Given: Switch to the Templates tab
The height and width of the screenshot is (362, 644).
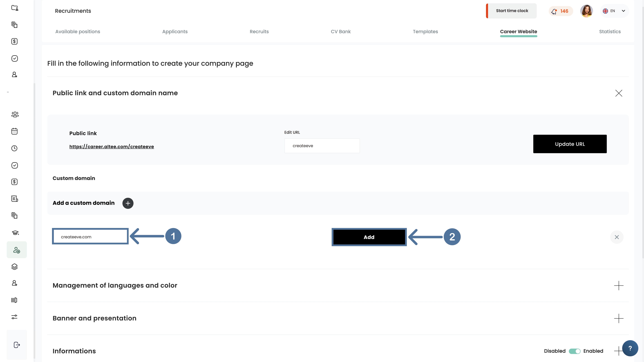Looking at the screenshot, I should click(x=425, y=32).
